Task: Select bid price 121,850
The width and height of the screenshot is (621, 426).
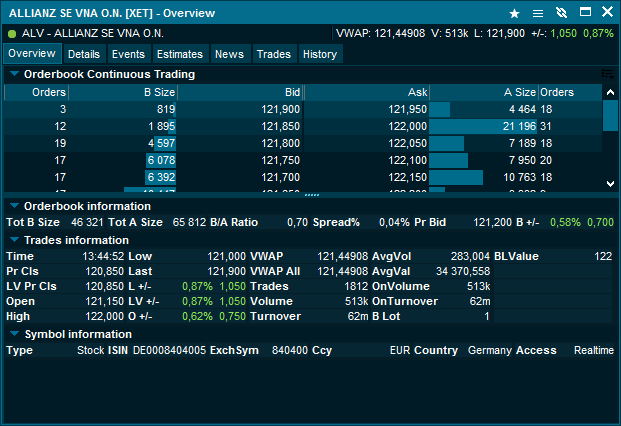Action: coord(281,126)
